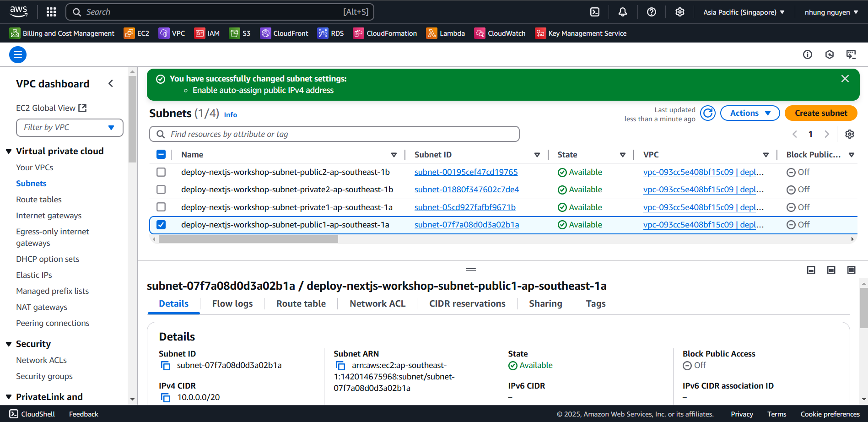Toggle the select-all subnets checkbox

(161, 155)
